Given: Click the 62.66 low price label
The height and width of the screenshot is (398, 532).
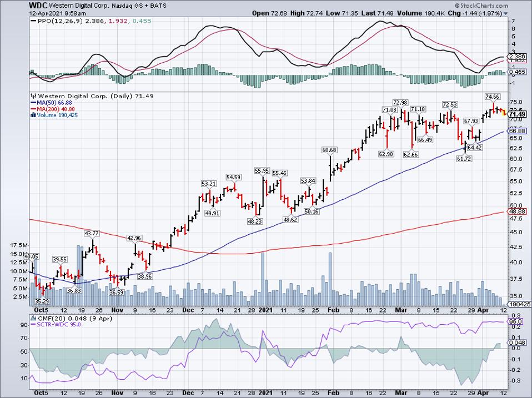Looking at the screenshot, I should pos(411,154).
